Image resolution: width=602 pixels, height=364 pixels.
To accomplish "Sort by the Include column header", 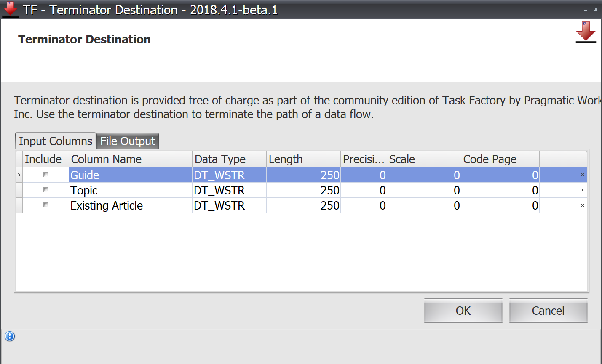I will click(x=45, y=159).
